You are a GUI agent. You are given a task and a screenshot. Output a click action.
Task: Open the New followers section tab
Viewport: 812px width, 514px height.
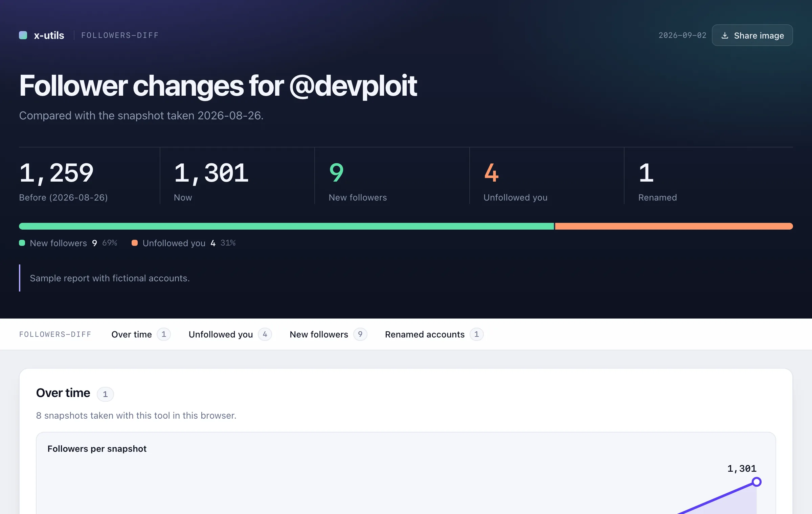pyautogui.click(x=328, y=334)
